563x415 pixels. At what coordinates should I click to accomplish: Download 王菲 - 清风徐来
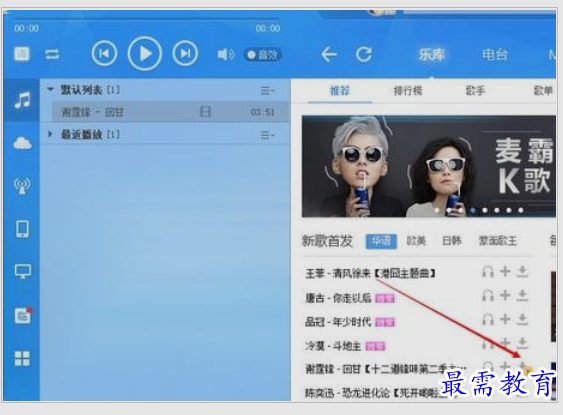522,271
